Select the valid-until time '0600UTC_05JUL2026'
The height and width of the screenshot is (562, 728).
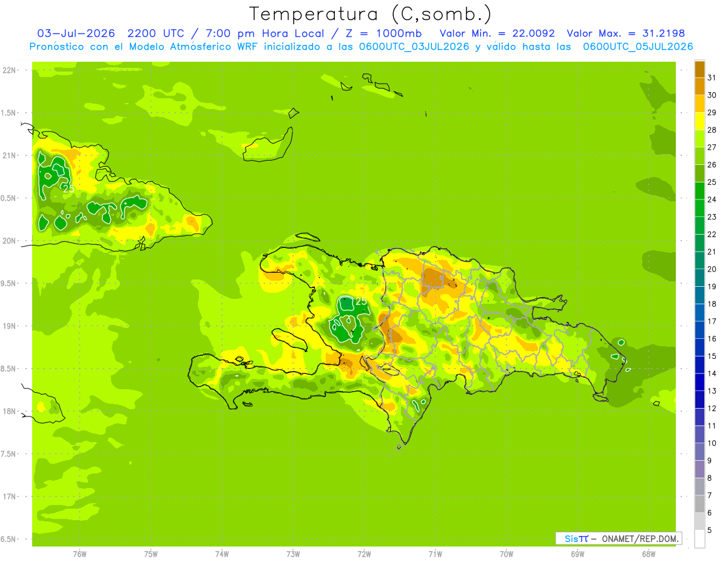638,47
